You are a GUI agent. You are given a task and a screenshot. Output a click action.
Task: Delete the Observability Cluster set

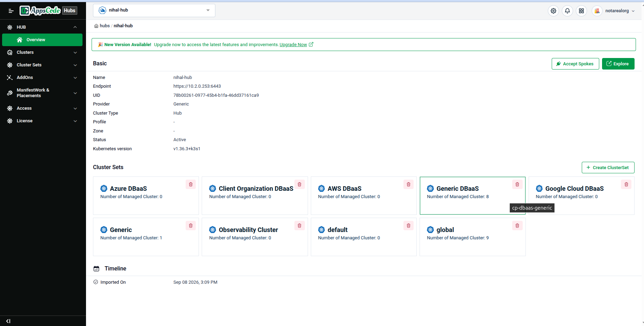pyautogui.click(x=300, y=226)
